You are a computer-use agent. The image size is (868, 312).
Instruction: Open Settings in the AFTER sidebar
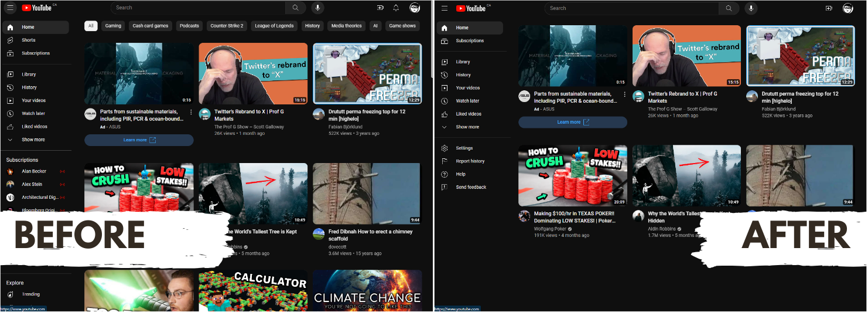click(470, 148)
